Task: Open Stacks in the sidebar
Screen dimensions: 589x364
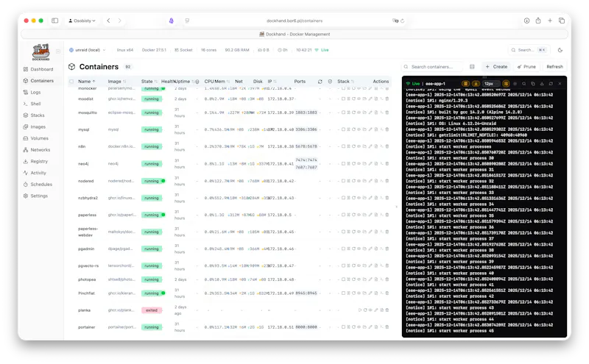Action: click(x=34, y=115)
